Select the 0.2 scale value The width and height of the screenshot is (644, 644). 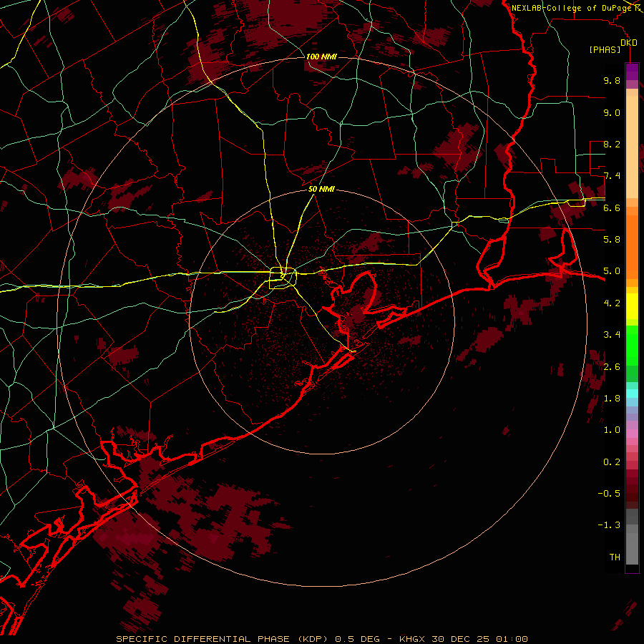click(x=612, y=462)
